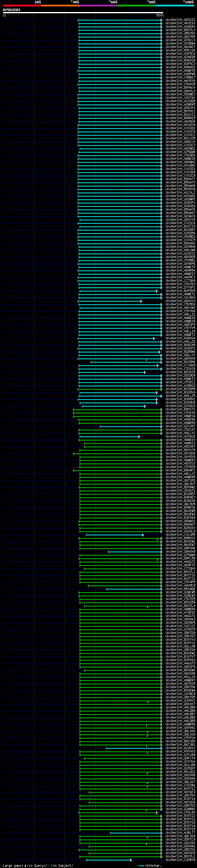Open hit UniRef100_A1BQ40
The height and width of the screenshot is (868, 197).
point(180,26)
